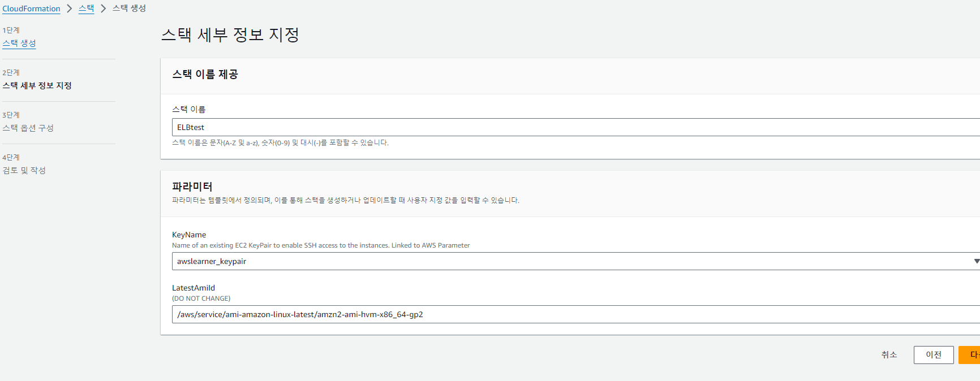Screen dimensions: 980x381
Task: Click the 스택 이름 제공 section header
Action: point(205,74)
